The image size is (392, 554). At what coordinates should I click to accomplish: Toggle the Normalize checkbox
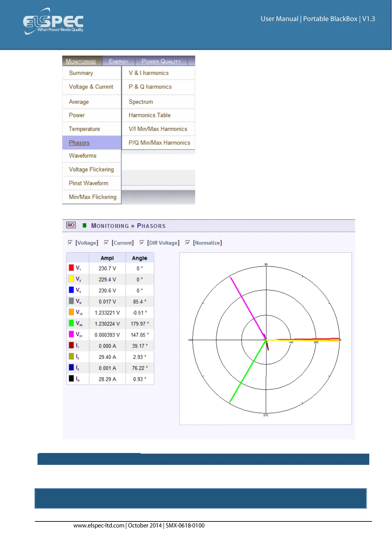coord(188,242)
